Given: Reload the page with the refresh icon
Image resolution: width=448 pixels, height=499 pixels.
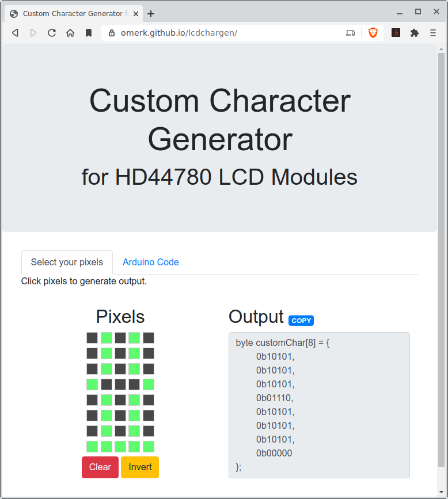Looking at the screenshot, I should pos(52,33).
